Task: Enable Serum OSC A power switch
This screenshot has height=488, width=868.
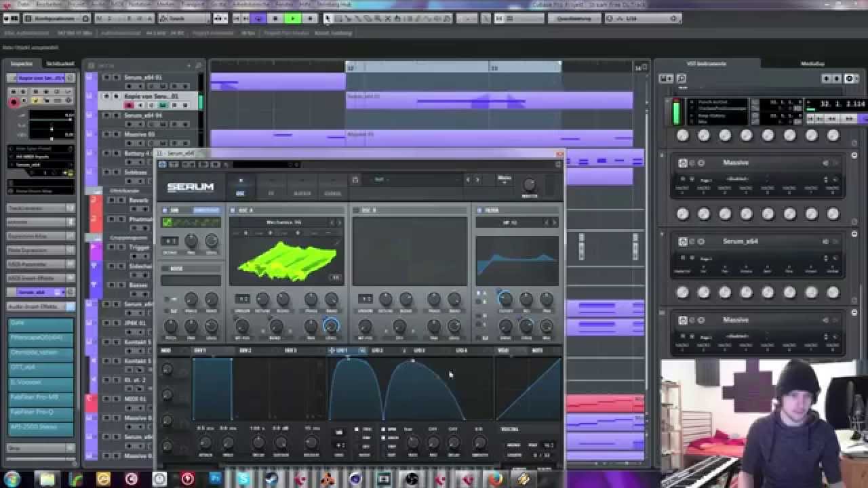Action: point(233,211)
